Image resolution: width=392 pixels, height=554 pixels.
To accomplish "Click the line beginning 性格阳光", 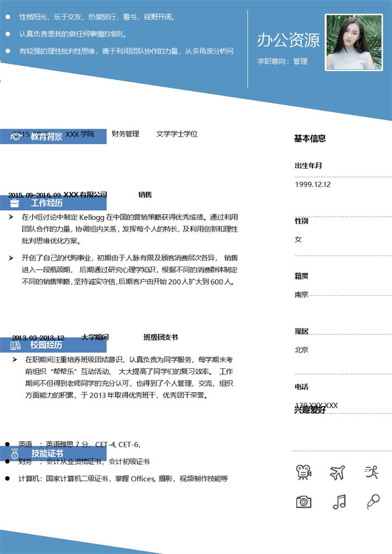I will click(x=97, y=17).
